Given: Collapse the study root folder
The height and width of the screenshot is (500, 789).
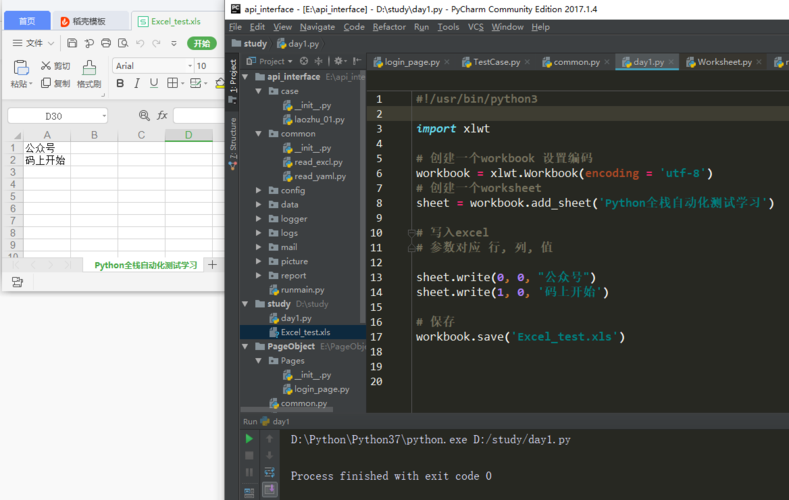Looking at the screenshot, I should point(246,304).
